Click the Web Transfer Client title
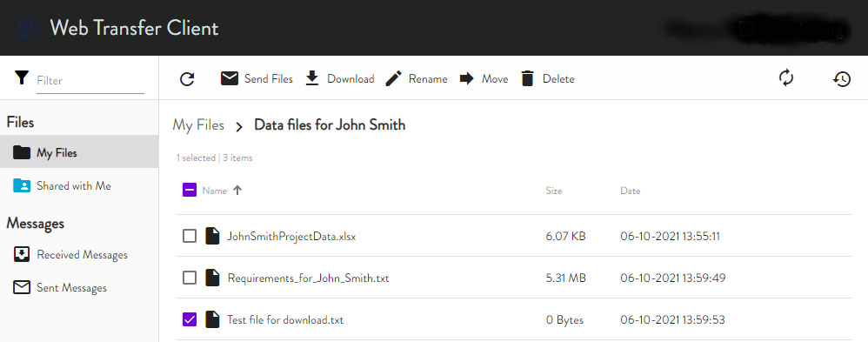 pos(134,28)
